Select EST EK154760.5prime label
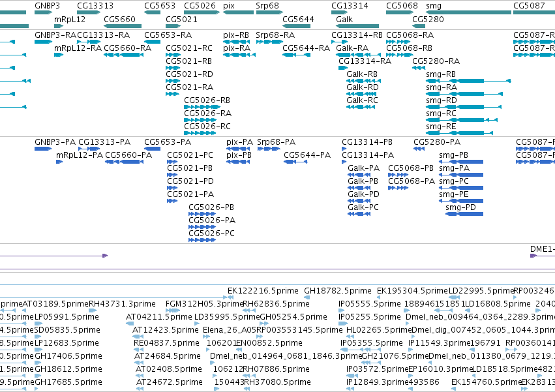The height and width of the screenshot is (392, 555). 487,382
